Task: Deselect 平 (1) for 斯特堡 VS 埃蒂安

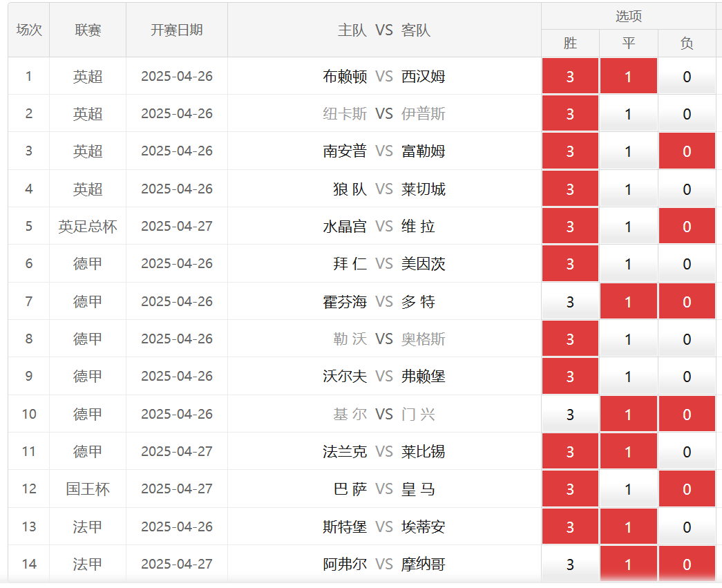Action: click(629, 527)
